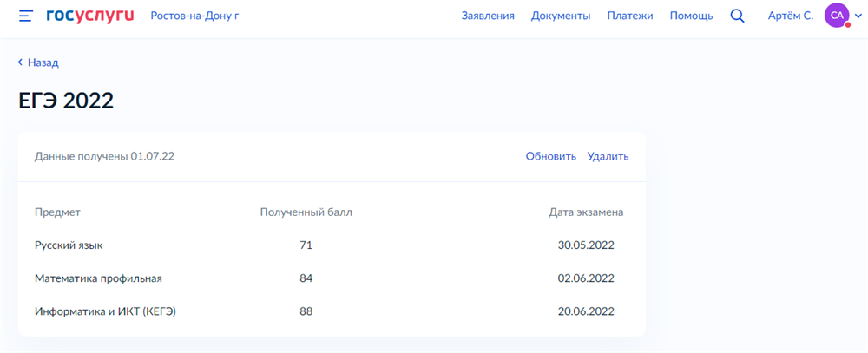868x353 pixels.
Task: Open the Документы menu item
Action: point(561,16)
